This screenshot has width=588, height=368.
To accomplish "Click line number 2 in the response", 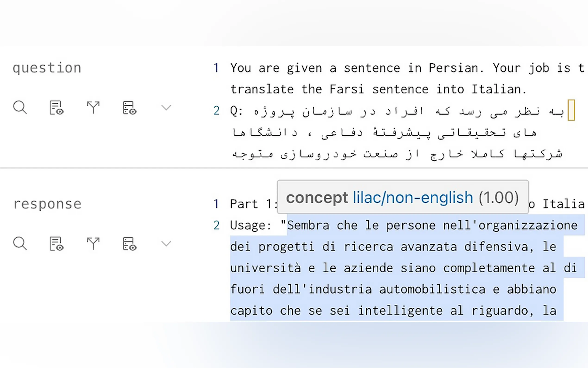I will [x=216, y=225].
